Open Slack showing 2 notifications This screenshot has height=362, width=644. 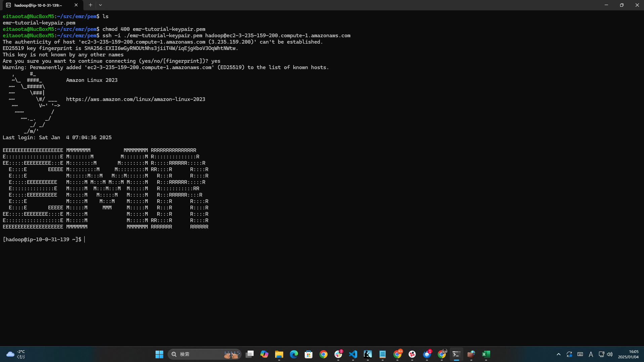point(338,354)
